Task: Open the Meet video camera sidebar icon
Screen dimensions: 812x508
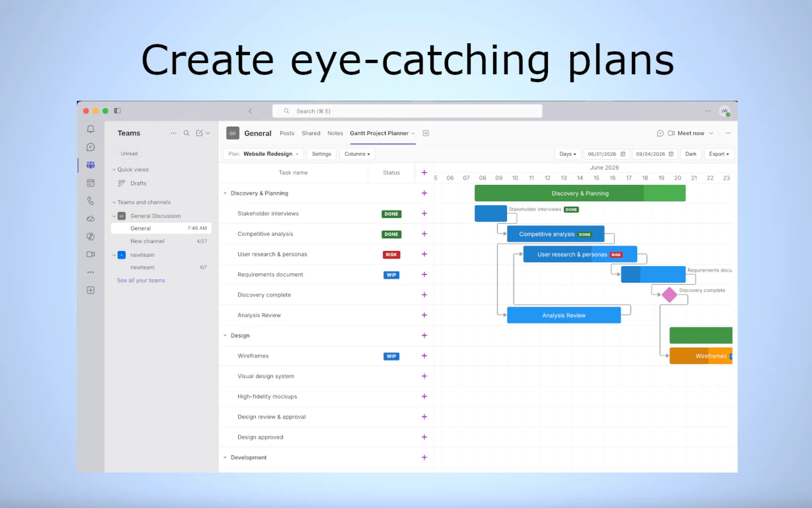Action: [90, 255]
